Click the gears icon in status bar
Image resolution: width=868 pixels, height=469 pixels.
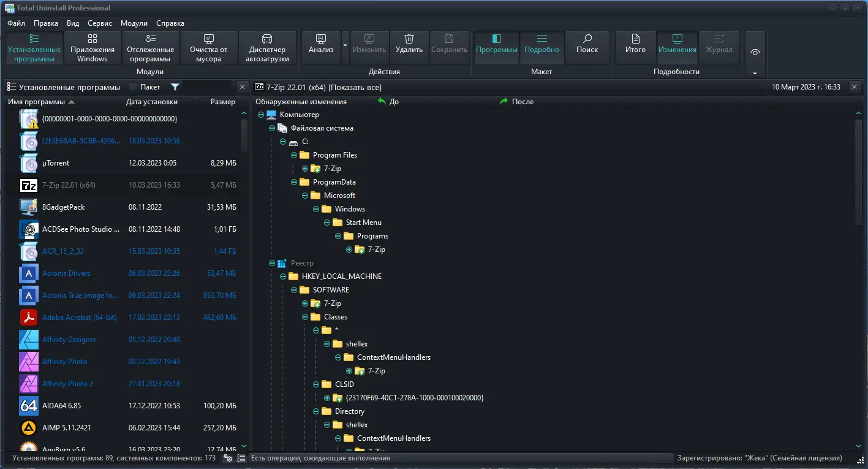[x=228, y=458]
